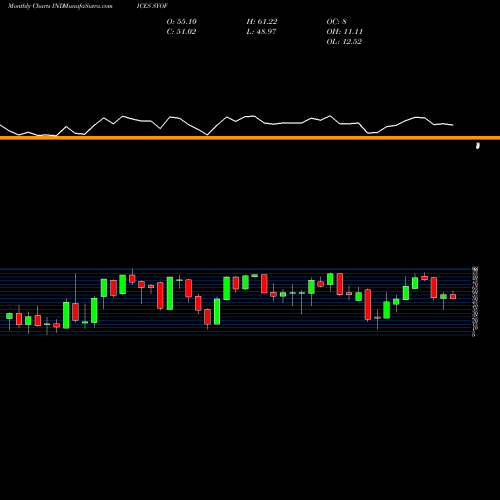Click the 'ICES SYOF' symbol label
500x500 pixels.
click(152, 6)
